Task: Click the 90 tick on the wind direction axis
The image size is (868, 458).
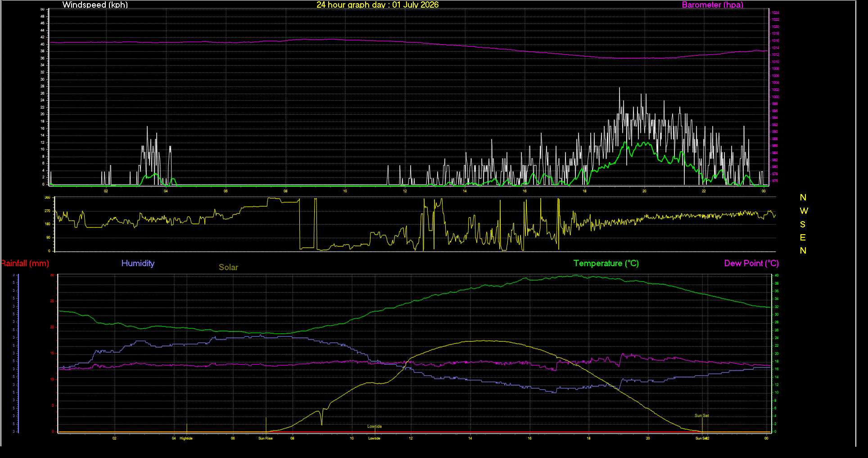Action: (48, 237)
